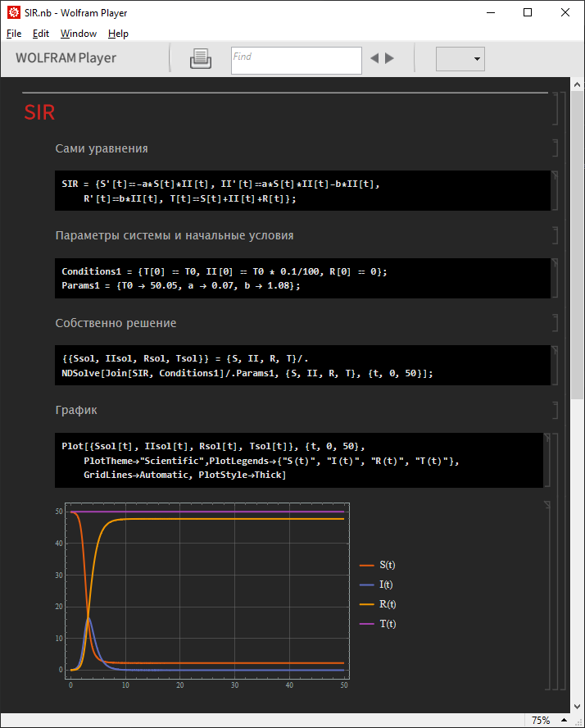Click the 'R(t)' legend label
Viewport: 585px width, 728px height.
click(388, 604)
